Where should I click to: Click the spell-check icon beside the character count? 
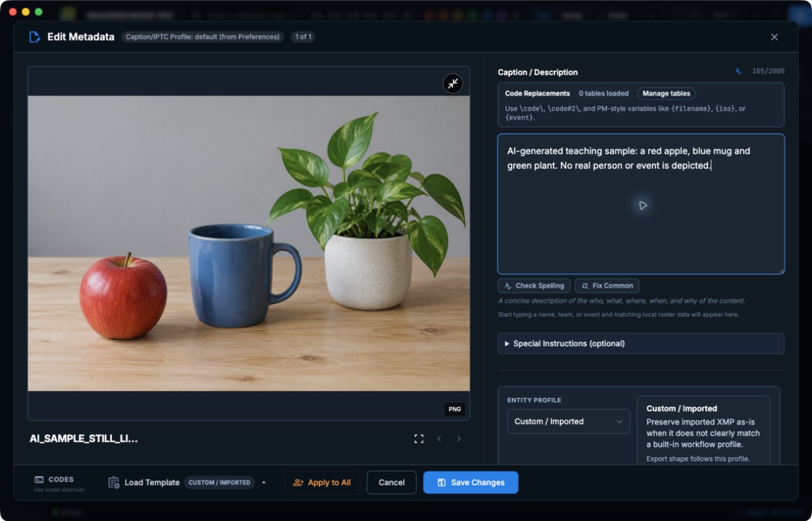pos(739,71)
